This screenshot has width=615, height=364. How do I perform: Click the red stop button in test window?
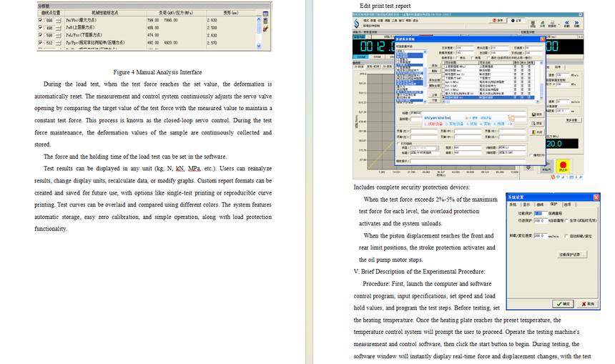[x=564, y=167]
